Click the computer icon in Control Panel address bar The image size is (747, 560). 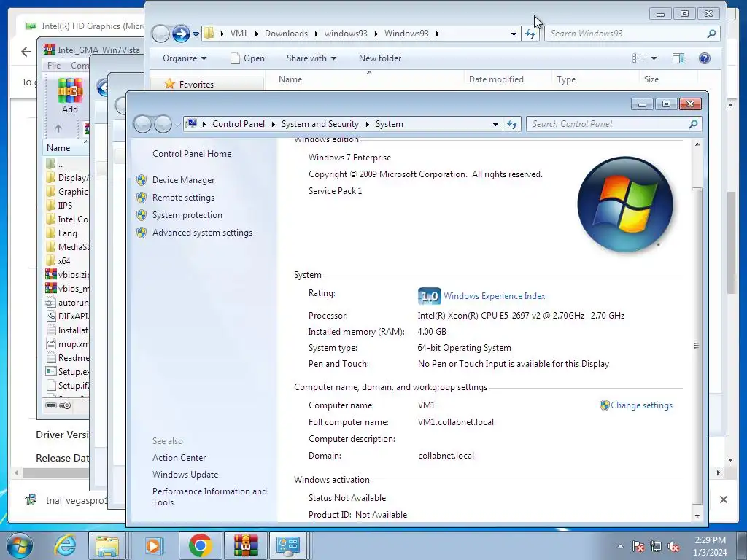pyautogui.click(x=191, y=124)
